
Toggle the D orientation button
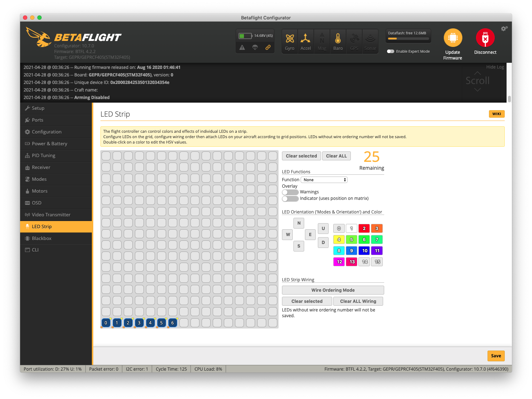pyautogui.click(x=323, y=243)
